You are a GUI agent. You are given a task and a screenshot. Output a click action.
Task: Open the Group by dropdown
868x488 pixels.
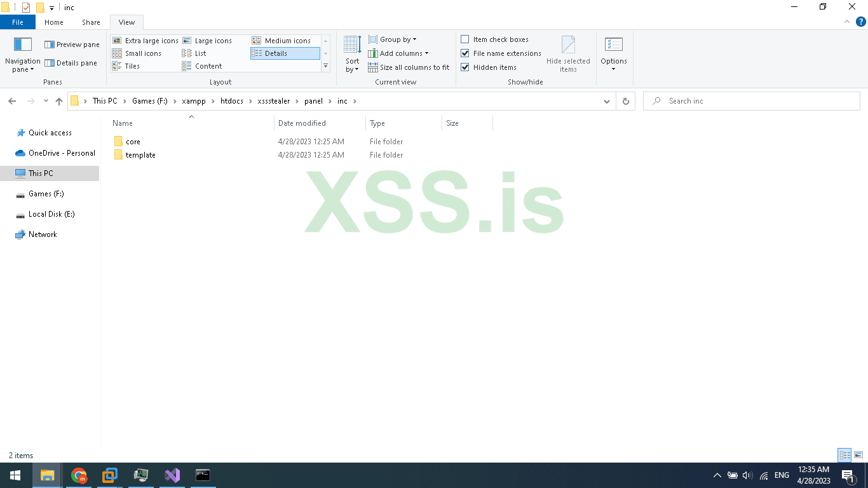click(x=393, y=39)
